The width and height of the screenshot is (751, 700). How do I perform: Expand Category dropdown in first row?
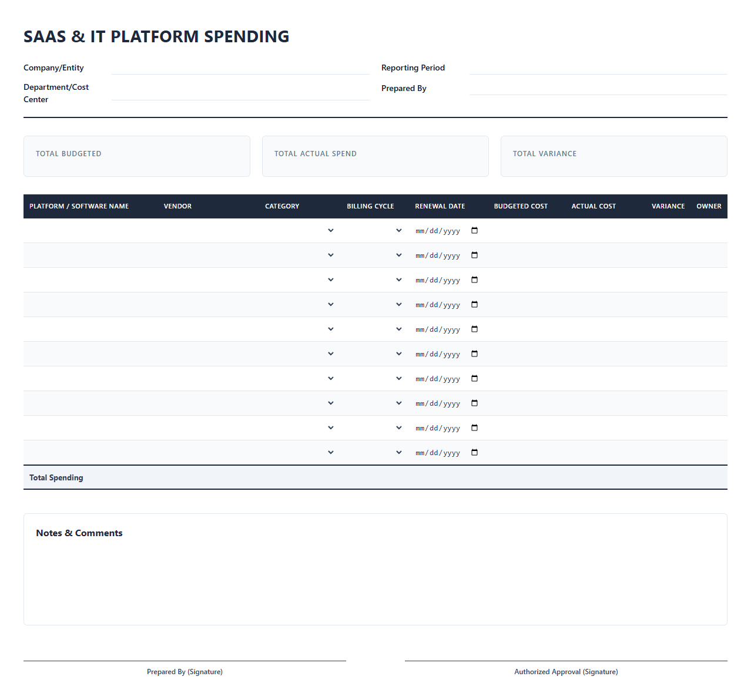[x=300, y=231]
